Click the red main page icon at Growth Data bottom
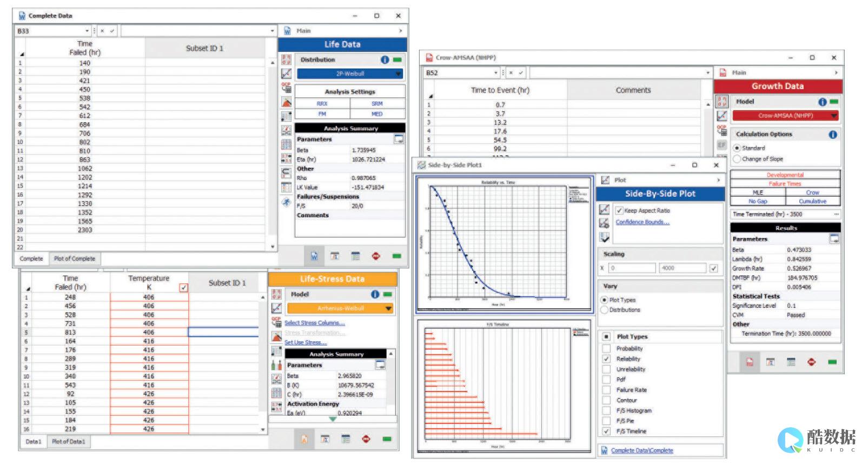 [750, 362]
